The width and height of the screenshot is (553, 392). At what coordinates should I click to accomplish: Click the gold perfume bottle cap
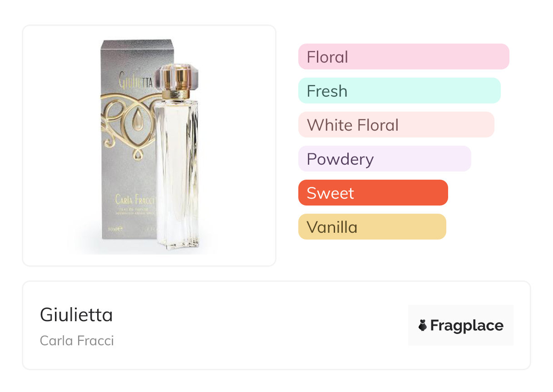[175, 79]
